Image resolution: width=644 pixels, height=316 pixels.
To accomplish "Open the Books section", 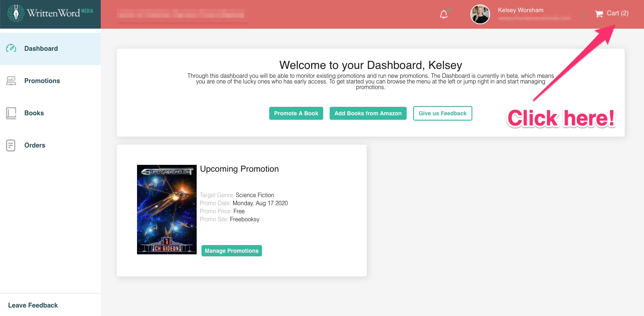I will (x=50, y=113).
